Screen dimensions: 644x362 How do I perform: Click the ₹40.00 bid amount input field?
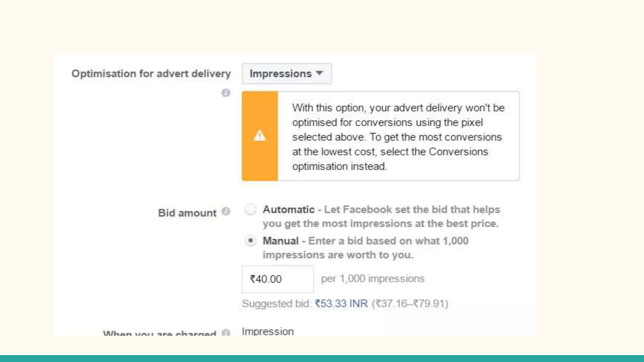pos(277,279)
